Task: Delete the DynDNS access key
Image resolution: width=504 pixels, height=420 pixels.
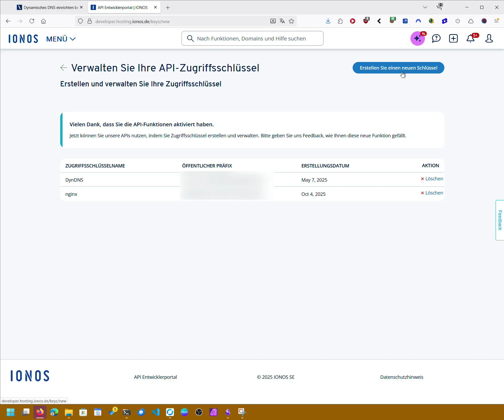Action: pos(432,179)
